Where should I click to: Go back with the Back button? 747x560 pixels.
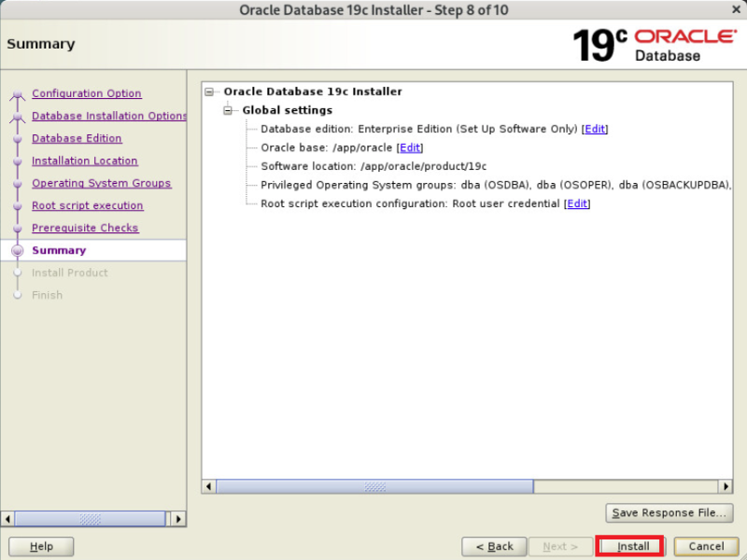[494, 546]
